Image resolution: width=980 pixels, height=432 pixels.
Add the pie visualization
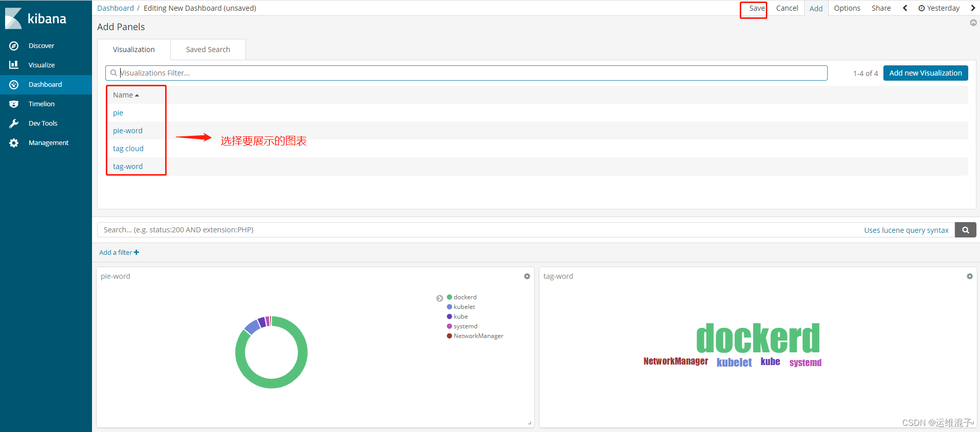pos(118,113)
